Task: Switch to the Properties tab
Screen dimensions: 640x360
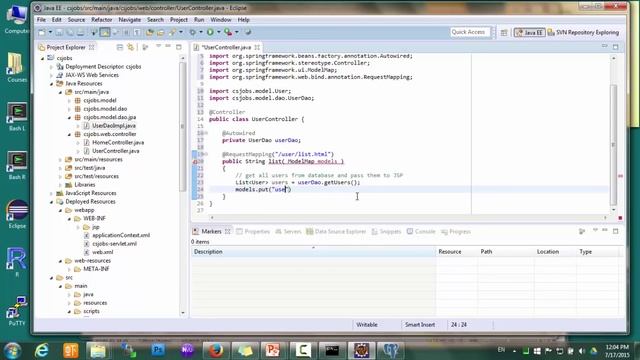Action: [x=253, y=231]
